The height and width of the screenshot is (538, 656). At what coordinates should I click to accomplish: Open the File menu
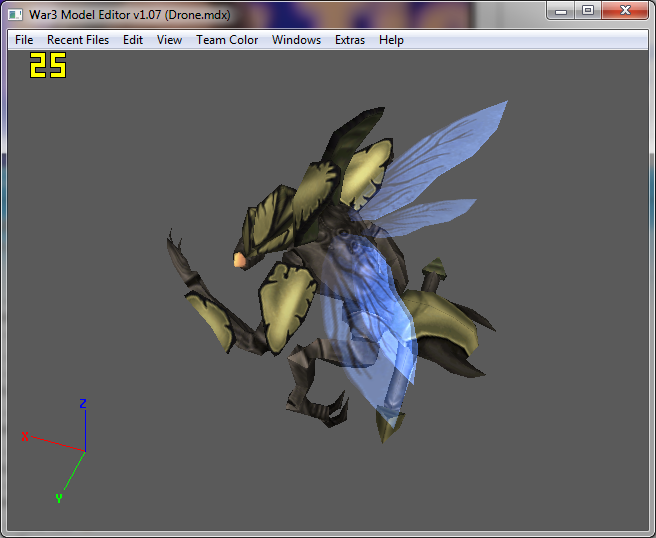(x=24, y=40)
